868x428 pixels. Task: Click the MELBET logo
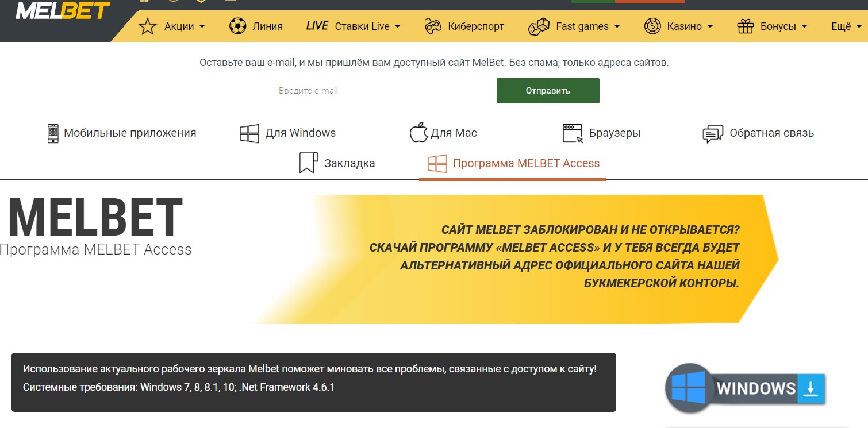point(62,10)
